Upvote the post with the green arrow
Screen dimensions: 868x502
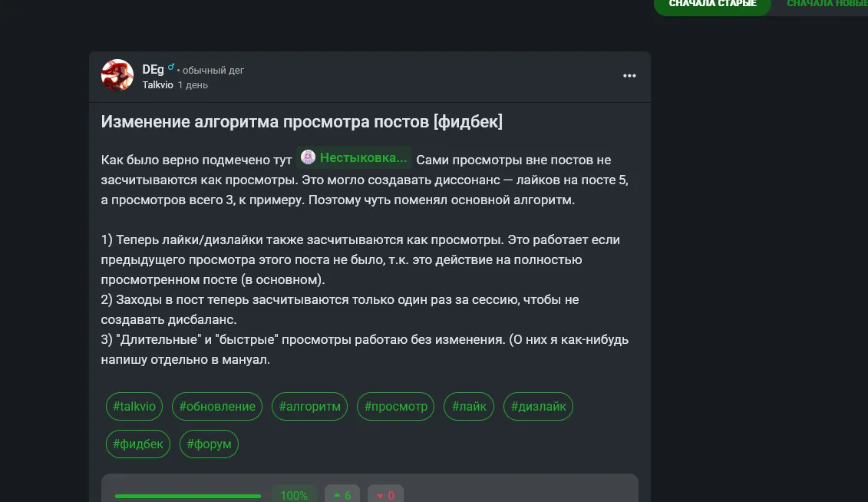click(x=342, y=494)
